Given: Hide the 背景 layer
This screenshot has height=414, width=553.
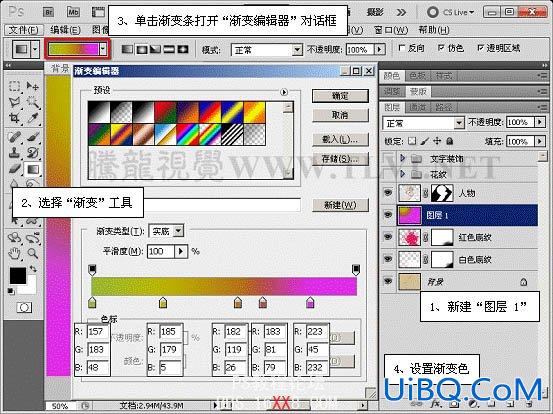Looking at the screenshot, I should (x=388, y=281).
